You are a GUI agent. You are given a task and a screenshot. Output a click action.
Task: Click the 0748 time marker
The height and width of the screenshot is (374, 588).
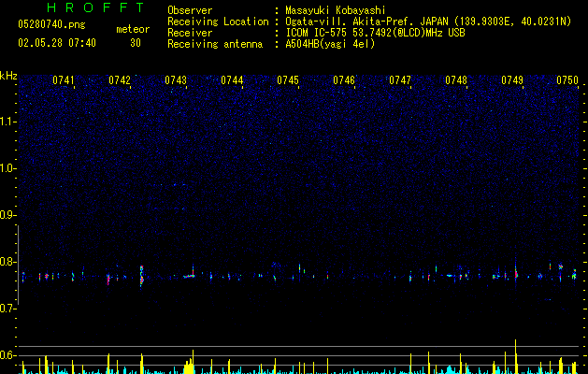tap(456, 80)
